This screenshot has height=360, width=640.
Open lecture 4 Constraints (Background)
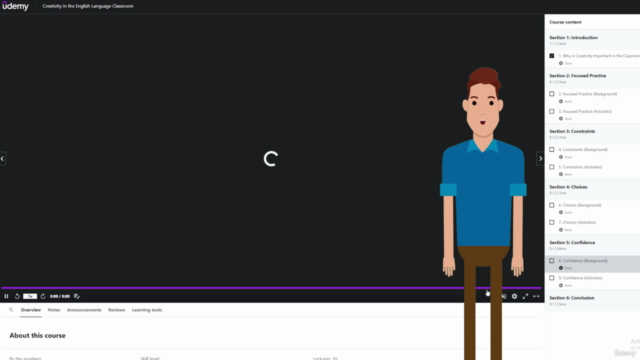583,149
